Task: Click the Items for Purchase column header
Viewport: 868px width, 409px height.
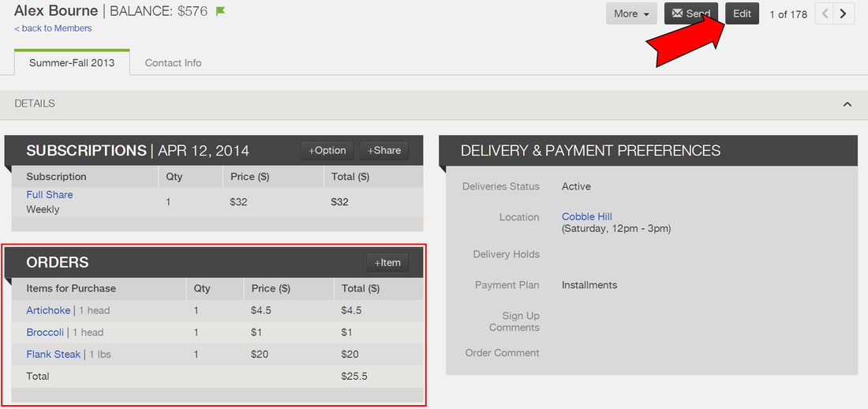Action: pyautogui.click(x=71, y=288)
